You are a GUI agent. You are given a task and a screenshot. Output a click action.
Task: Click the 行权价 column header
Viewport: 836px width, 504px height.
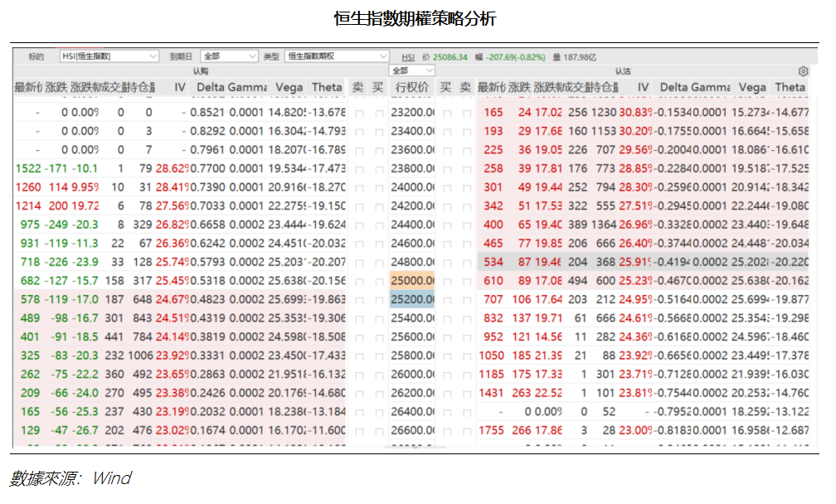click(411, 87)
